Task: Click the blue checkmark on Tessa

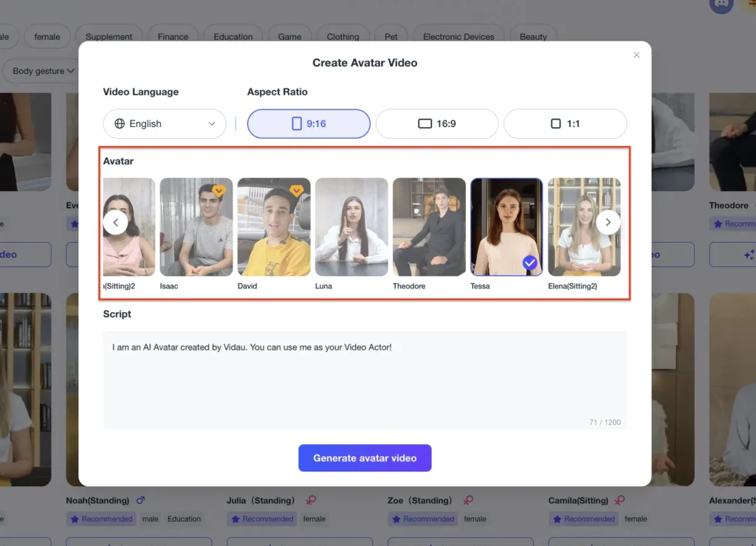Action: (x=530, y=263)
